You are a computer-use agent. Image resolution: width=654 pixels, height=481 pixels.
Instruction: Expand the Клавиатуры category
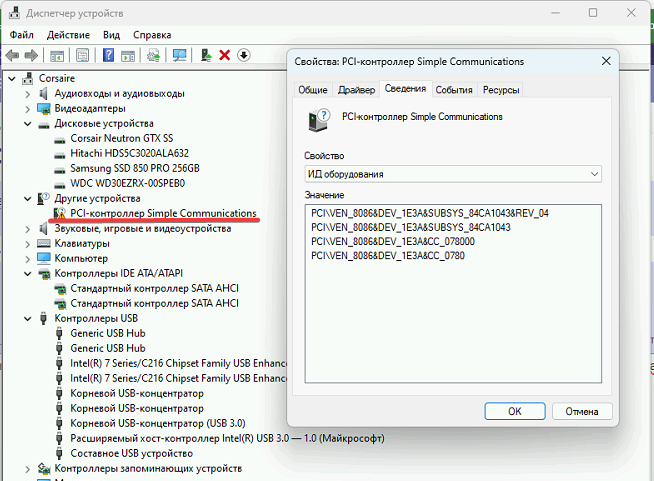tap(27, 243)
